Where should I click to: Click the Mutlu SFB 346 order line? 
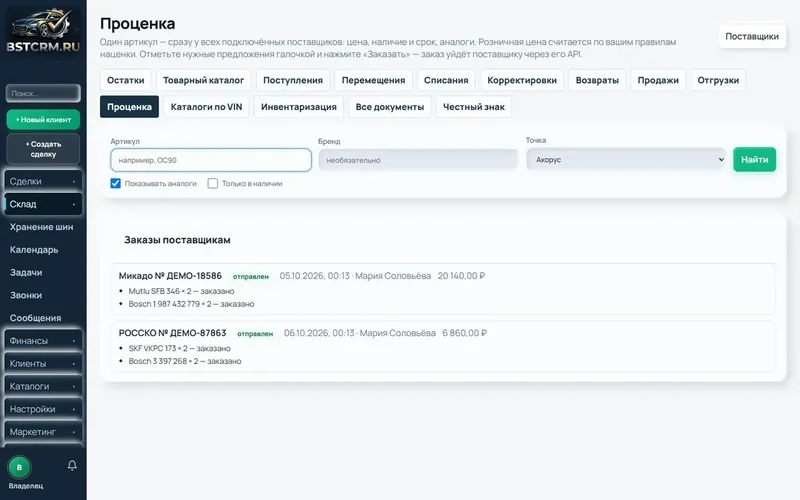(x=181, y=291)
